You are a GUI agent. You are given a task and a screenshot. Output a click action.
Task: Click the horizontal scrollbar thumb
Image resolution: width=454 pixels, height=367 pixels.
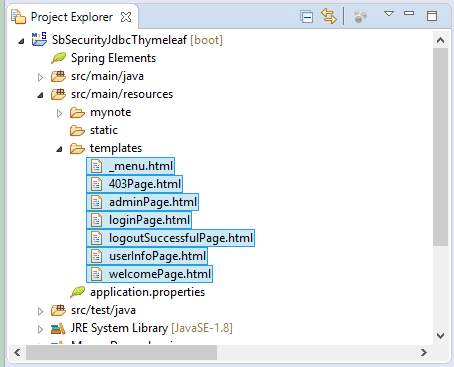pos(121,352)
